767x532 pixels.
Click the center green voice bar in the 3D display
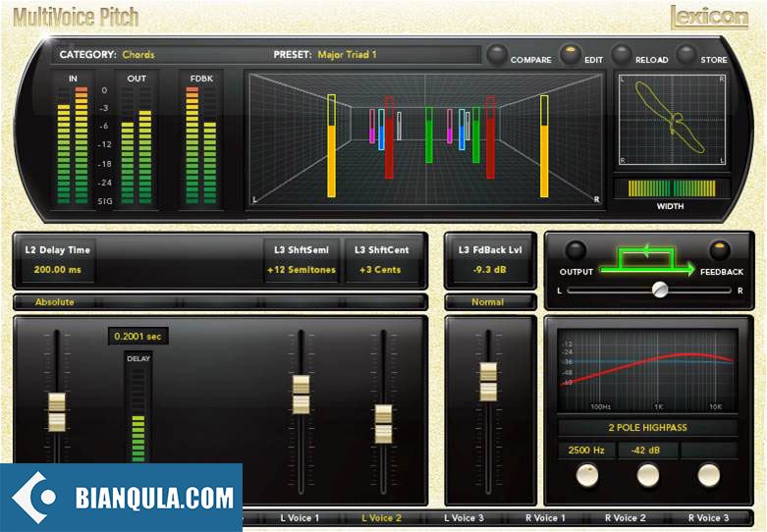pos(429,134)
